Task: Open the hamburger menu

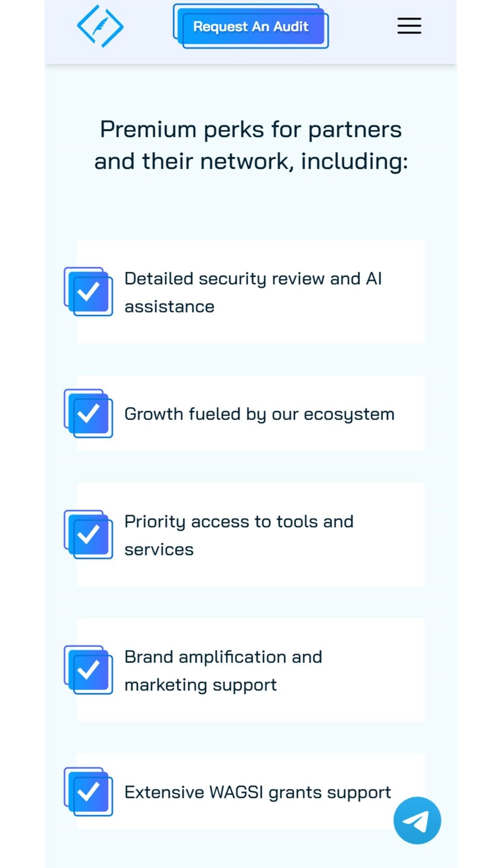Action: pyautogui.click(x=409, y=26)
